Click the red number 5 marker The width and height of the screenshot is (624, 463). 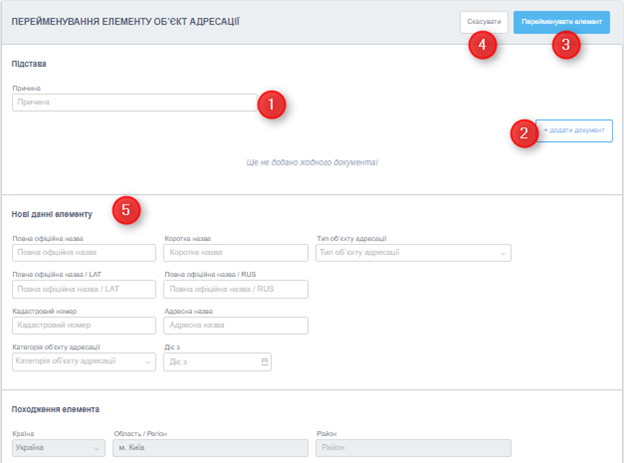126,209
